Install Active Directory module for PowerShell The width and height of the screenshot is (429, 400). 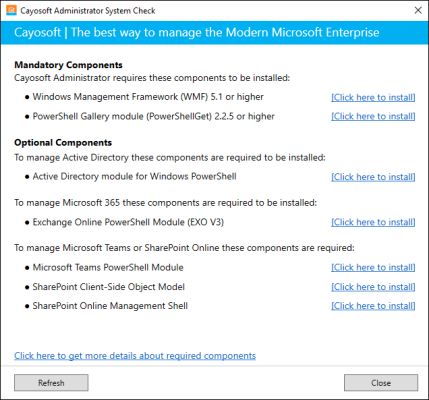pos(373,177)
